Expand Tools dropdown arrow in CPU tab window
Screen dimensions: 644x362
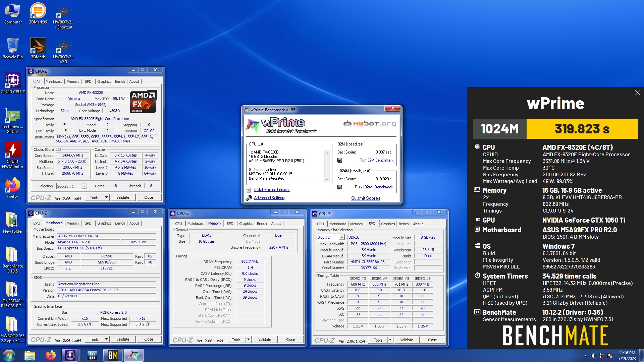(106, 198)
